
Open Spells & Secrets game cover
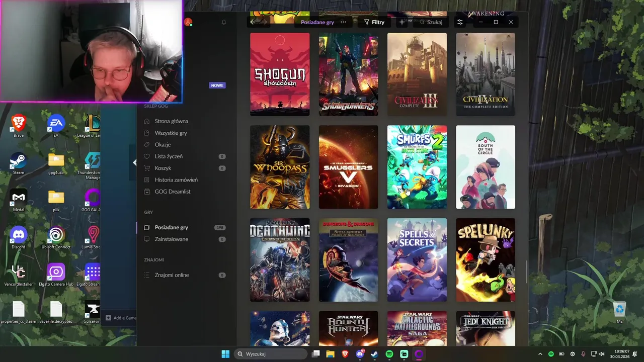417,260
